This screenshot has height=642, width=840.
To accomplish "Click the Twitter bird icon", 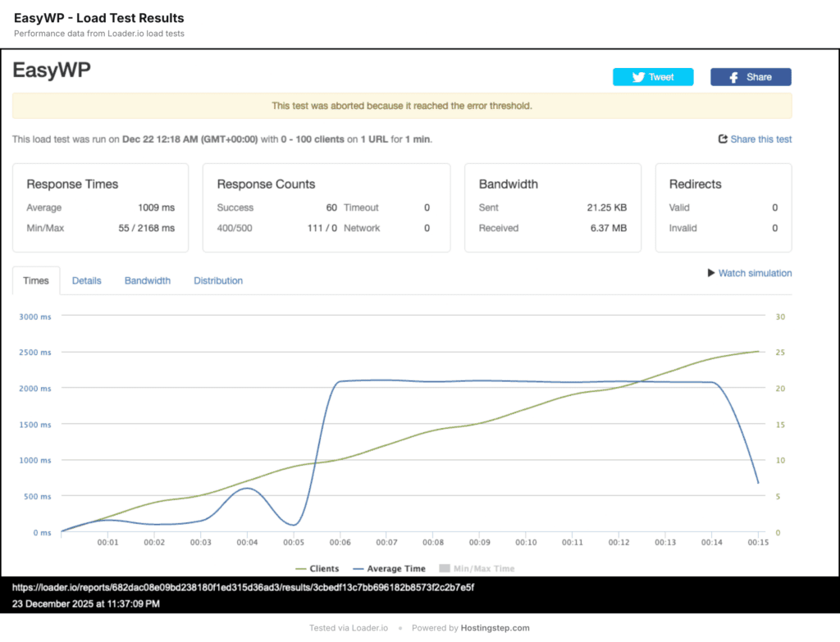I will pyautogui.click(x=638, y=77).
